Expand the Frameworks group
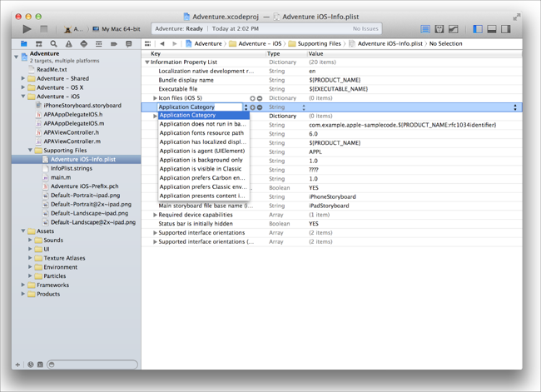The width and height of the screenshot is (541, 392). [23, 285]
